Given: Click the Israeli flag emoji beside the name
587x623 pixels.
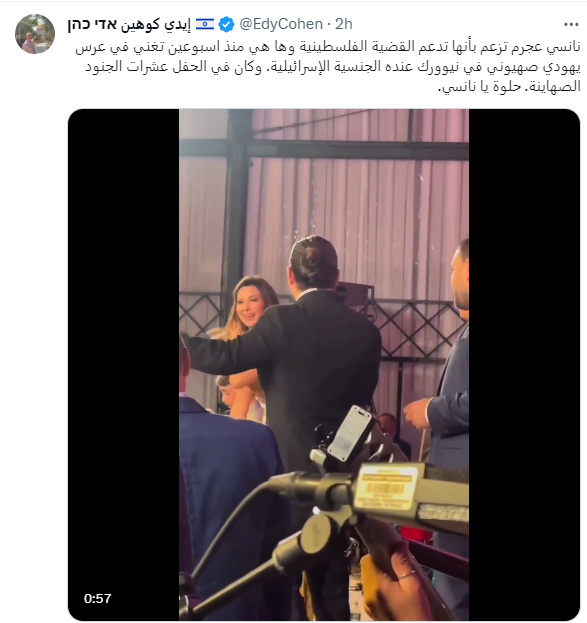Looking at the screenshot, I should [x=205, y=24].
